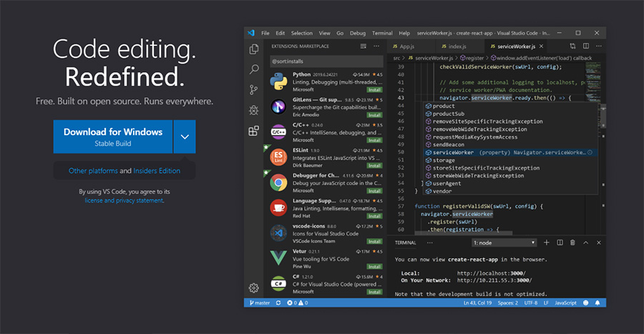This screenshot has width=644, height=334.
Task: Click the GitLens extension icon
Action: (x=278, y=107)
